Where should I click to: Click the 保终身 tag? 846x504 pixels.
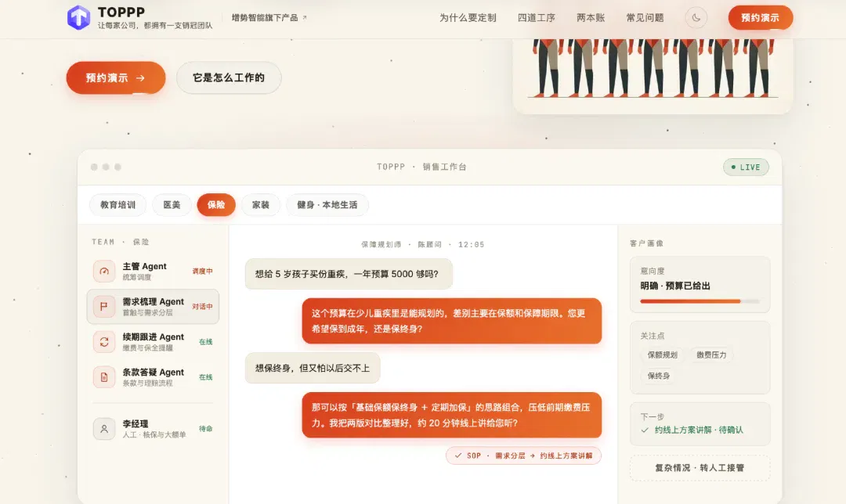(659, 376)
